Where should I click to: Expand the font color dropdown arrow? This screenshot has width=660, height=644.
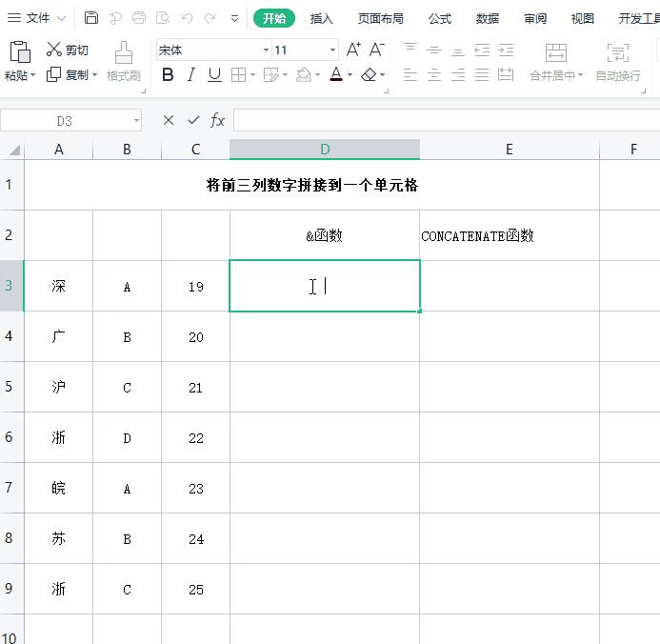350,75
